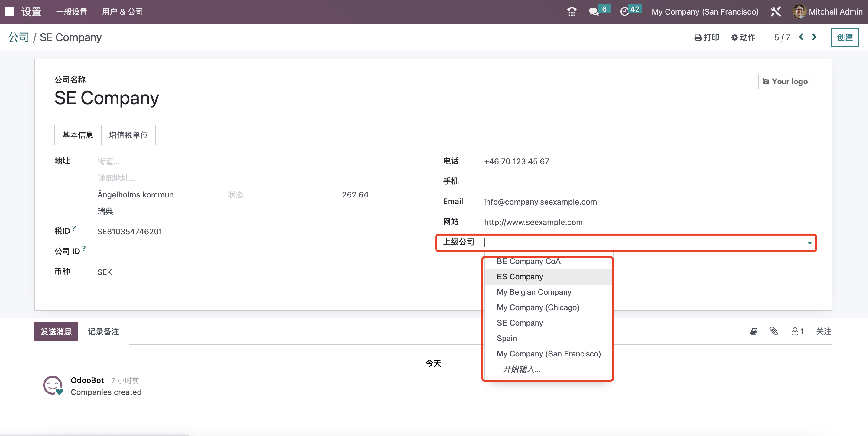Select SE Company in dropdown list

(548, 323)
